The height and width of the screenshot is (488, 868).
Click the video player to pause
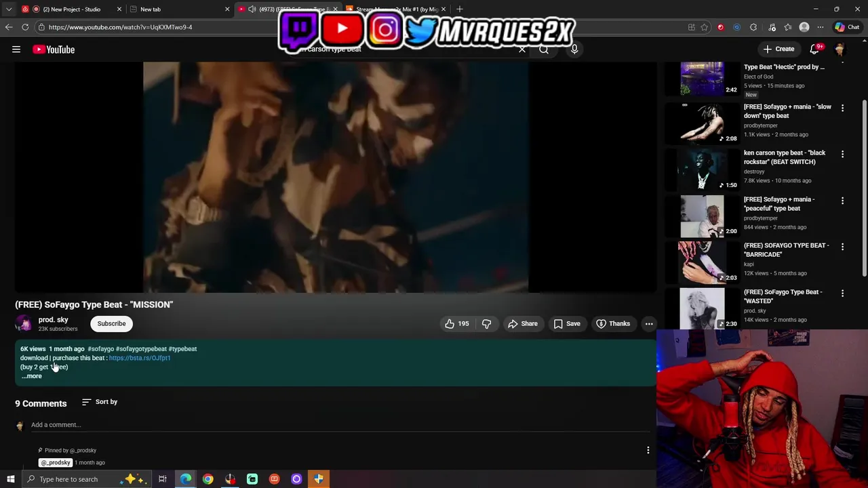[336, 178]
